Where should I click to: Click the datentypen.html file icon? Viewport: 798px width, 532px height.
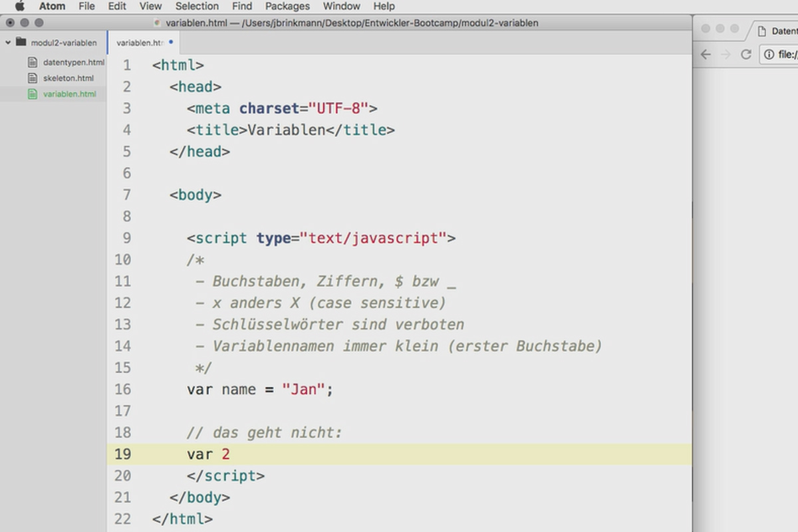pyautogui.click(x=33, y=63)
